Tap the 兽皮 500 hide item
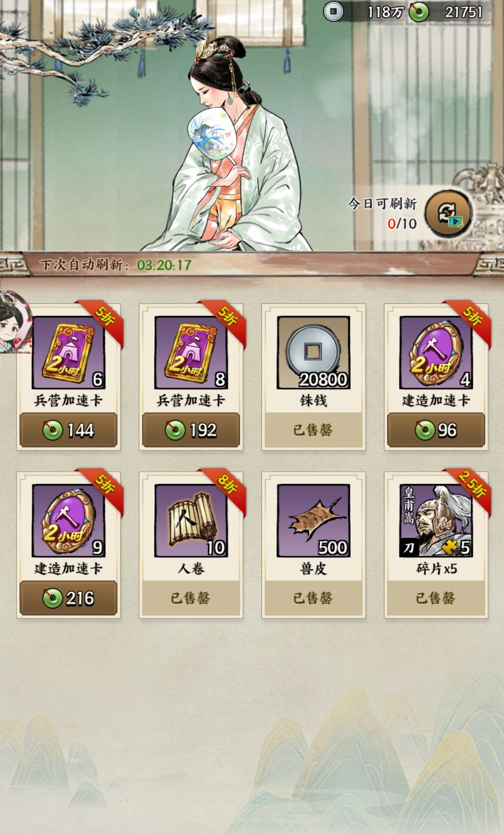 pos(314,520)
